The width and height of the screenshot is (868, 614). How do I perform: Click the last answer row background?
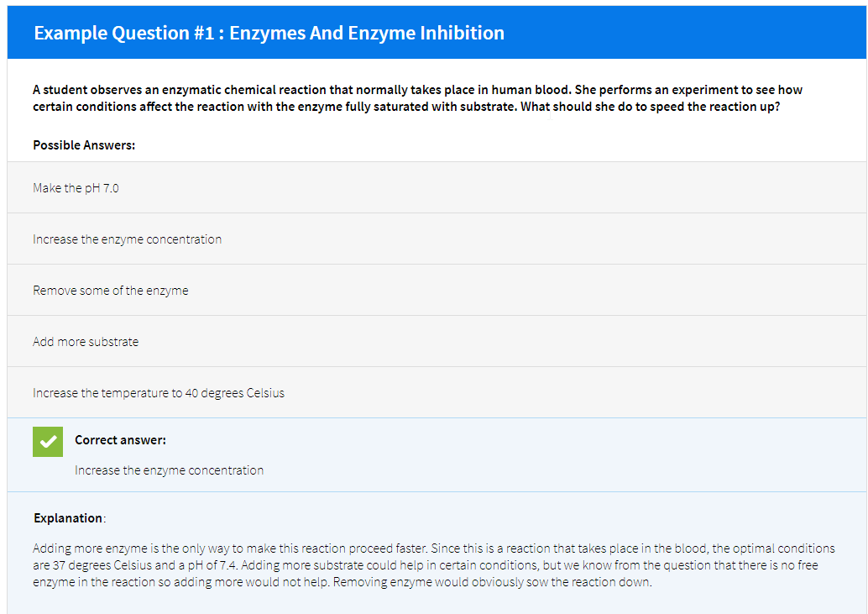(x=504, y=392)
